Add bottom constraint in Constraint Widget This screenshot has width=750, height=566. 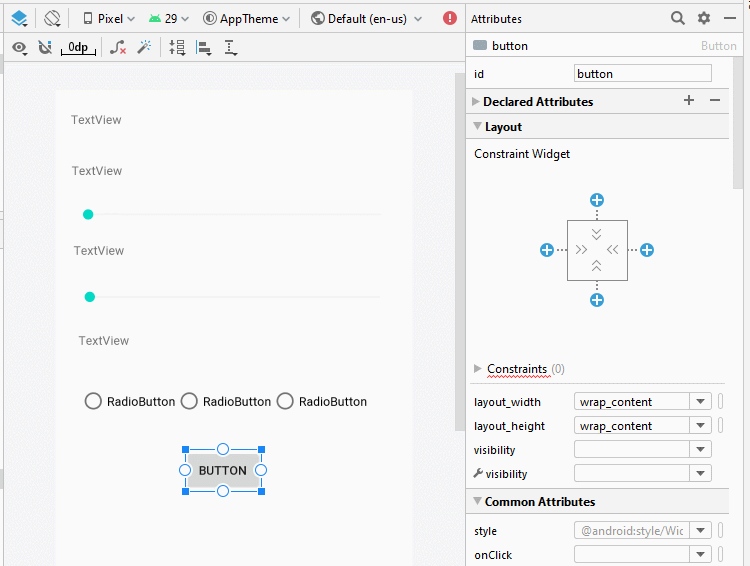[x=596, y=300]
